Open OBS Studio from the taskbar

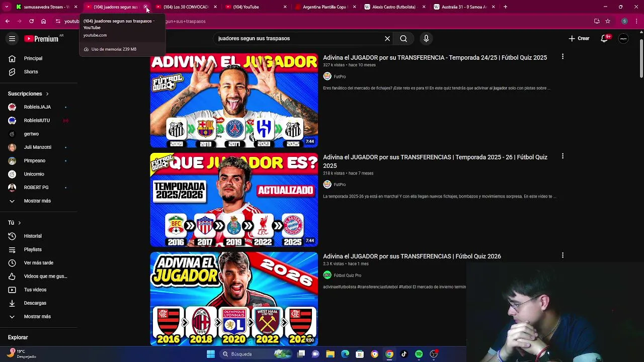pyautogui.click(x=433, y=354)
